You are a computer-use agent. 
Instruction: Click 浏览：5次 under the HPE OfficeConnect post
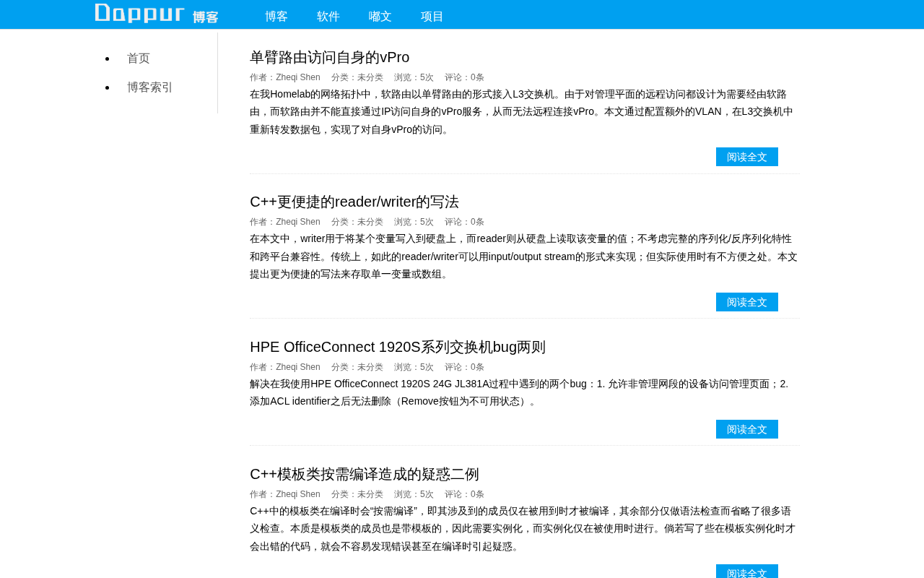point(414,367)
